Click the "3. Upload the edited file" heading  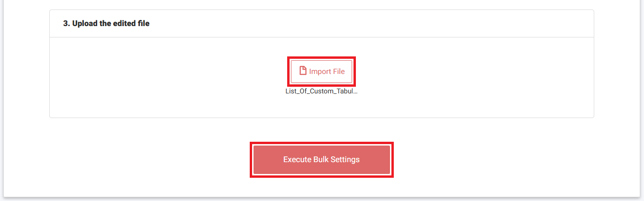coord(106,23)
